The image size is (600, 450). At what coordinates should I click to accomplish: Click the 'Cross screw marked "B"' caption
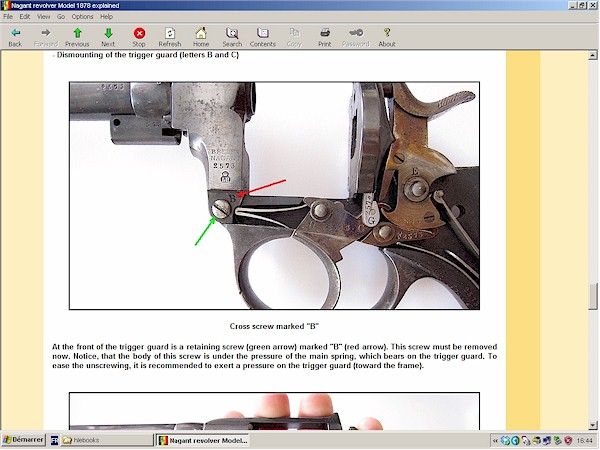point(274,326)
